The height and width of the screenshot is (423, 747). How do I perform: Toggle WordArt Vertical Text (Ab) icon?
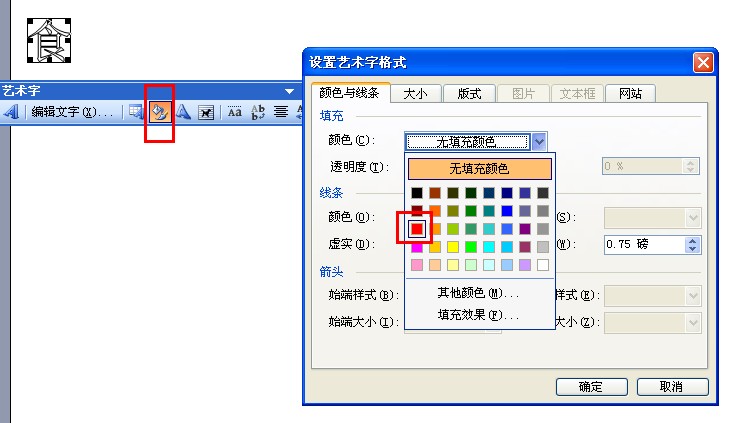[x=258, y=112]
